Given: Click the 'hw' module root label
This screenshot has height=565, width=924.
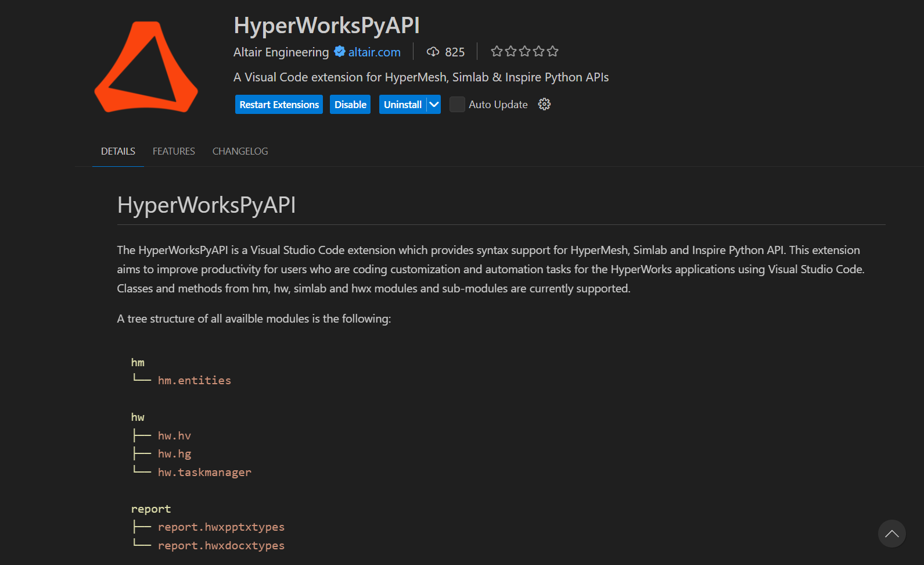Looking at the screenshot, I should tap(138, 417).
